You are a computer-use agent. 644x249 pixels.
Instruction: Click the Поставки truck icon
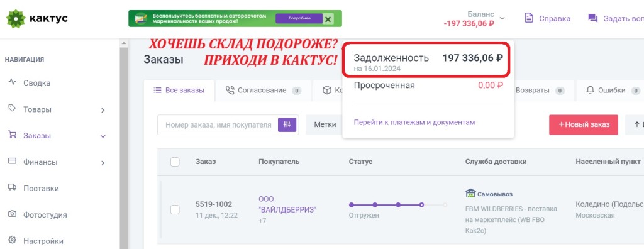13,187
